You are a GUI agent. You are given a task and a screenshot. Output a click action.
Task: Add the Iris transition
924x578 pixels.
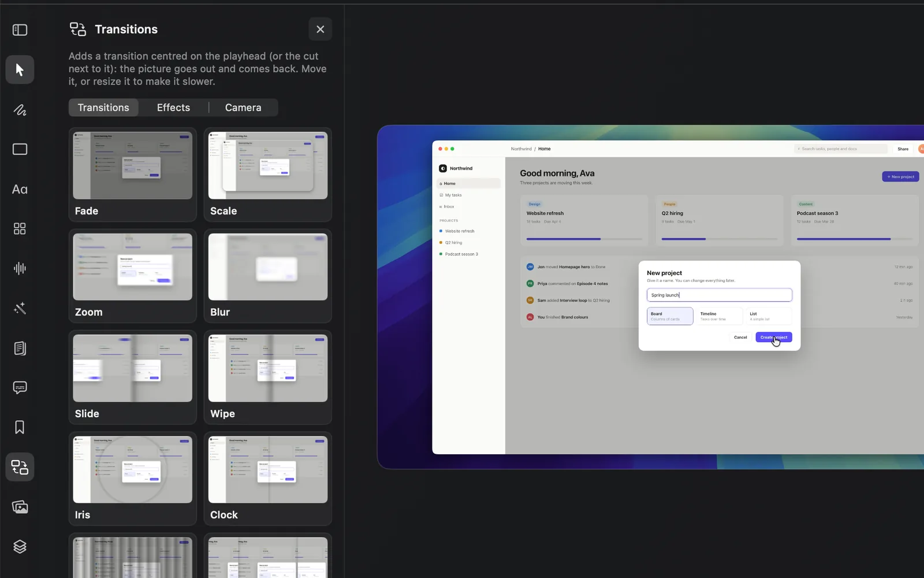pyautogui.click(x=133, y=479)
